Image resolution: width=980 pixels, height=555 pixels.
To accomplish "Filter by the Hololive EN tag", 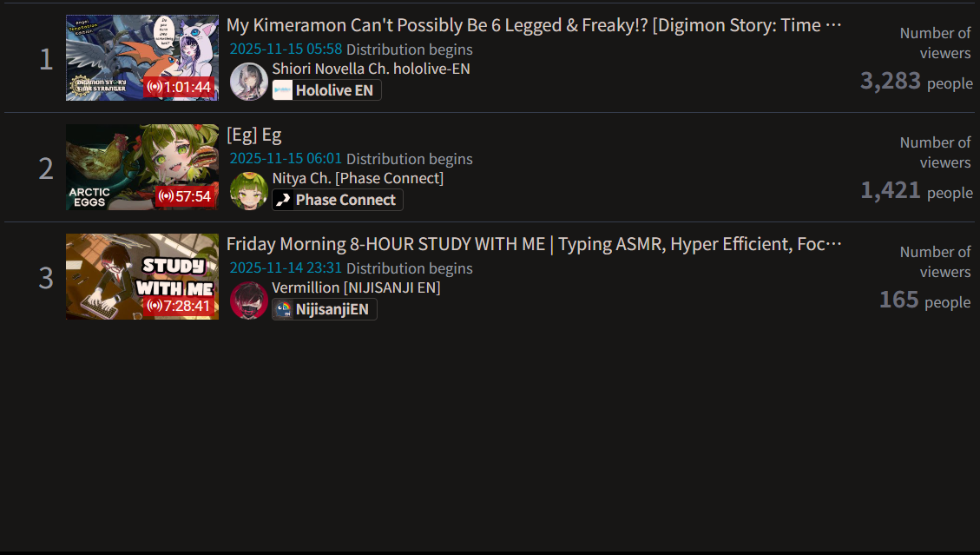I will click(x=326, y=90).
